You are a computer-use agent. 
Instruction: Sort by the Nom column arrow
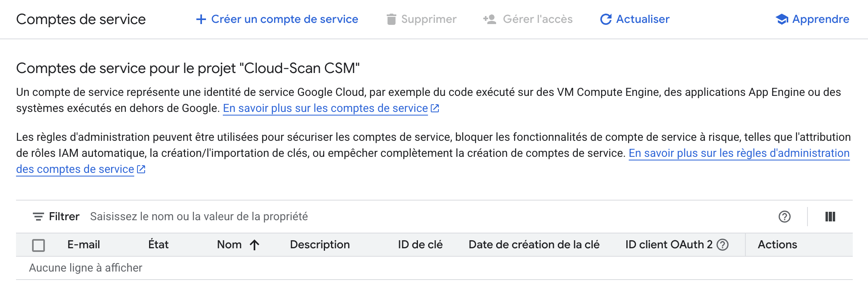click(254, 245)
